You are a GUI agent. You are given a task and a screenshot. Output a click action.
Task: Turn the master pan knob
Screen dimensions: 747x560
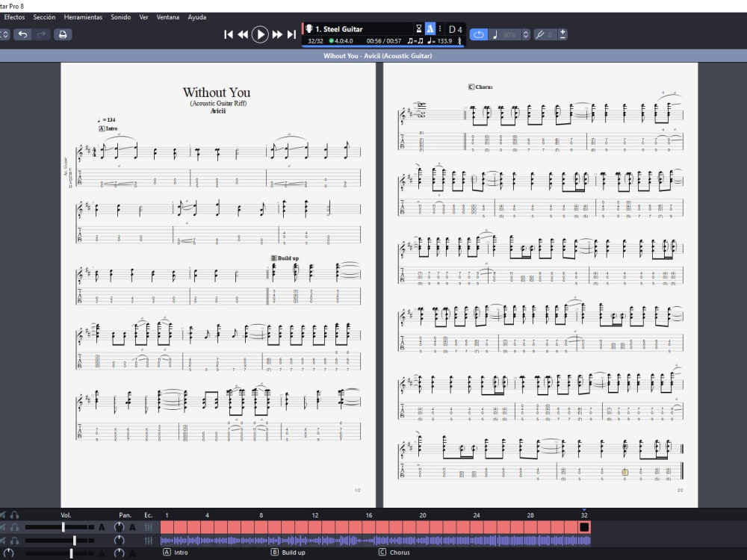point(119,553)
